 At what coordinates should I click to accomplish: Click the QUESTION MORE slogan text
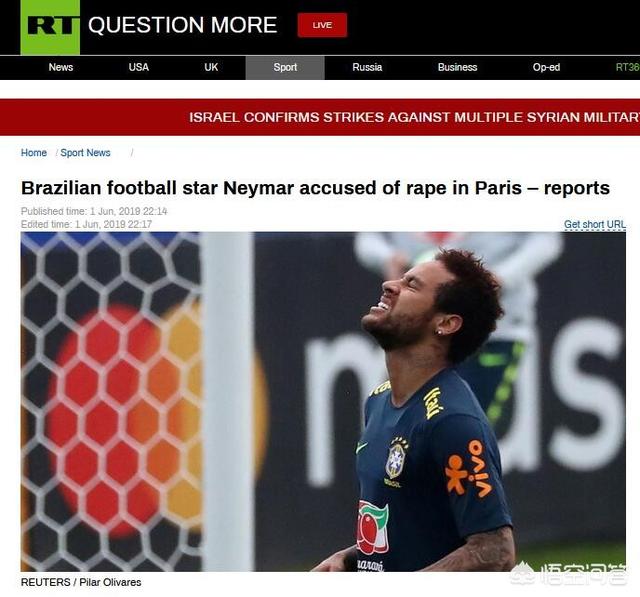click(x=183, y=25)
